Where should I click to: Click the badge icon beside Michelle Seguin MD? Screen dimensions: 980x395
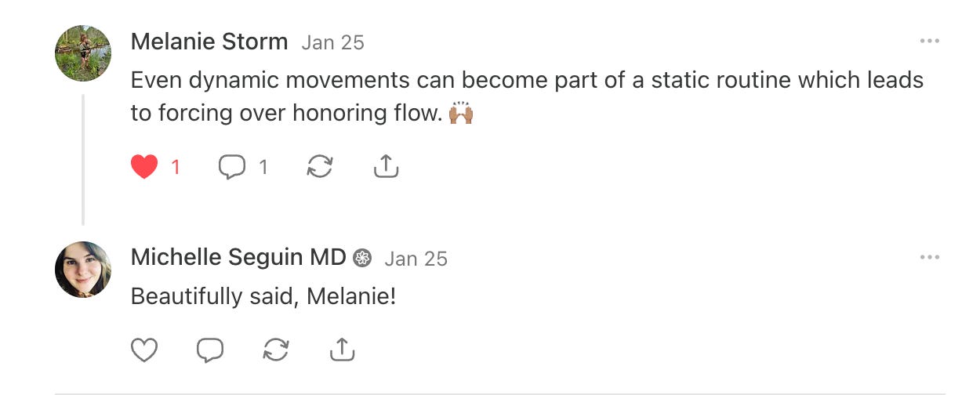pyautogui.click(x=362, y=259)
